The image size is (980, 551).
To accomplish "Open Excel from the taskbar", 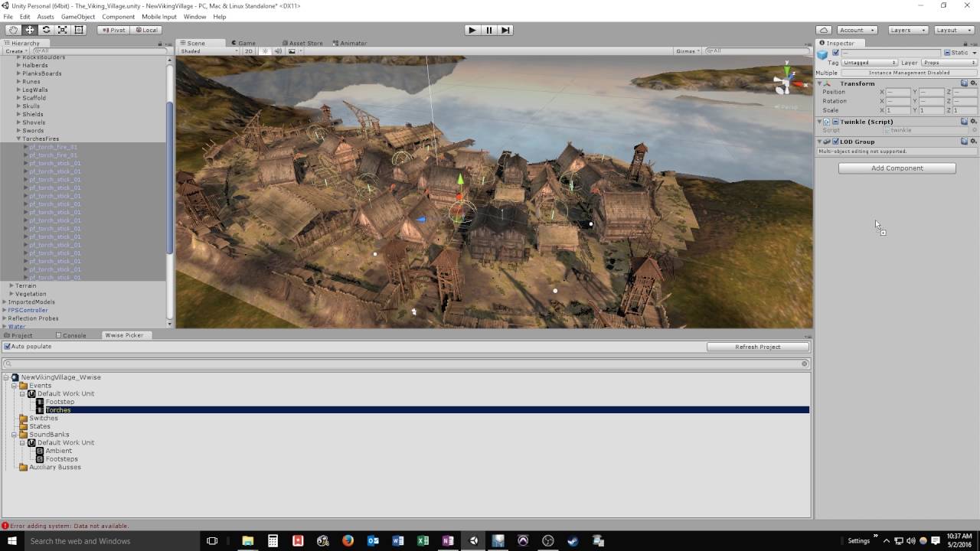I will click(x=423, y=540).
